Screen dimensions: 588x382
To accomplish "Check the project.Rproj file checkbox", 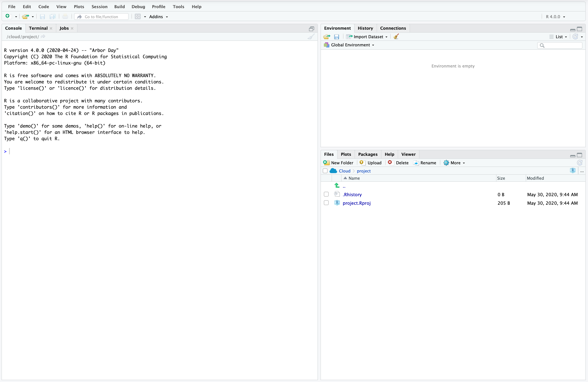I will click(x=326, y=203).
